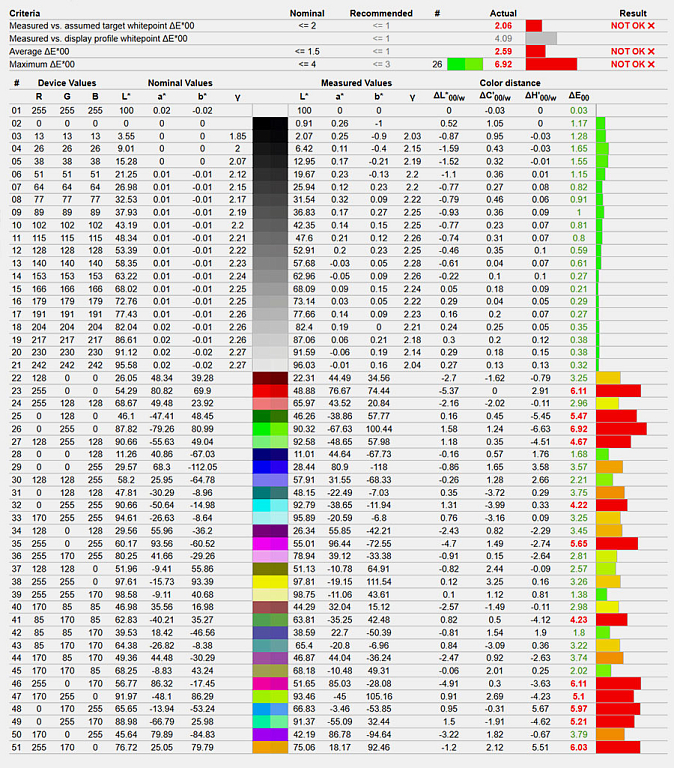The height and width of the screenshot is (768, 674).
Task: Click the Criteria column header
Action: click(x=24, y=10)
